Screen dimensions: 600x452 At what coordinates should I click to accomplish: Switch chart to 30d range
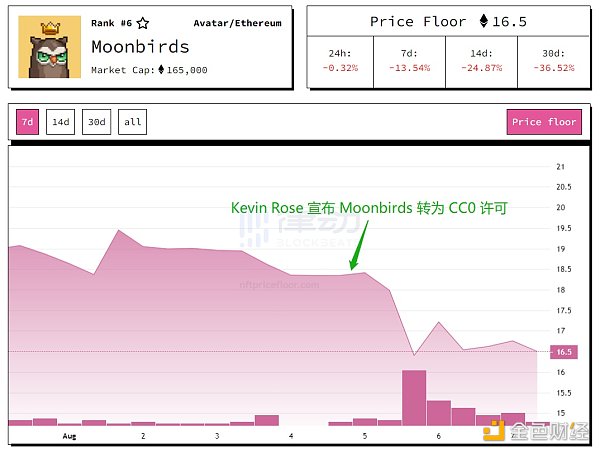(x=96, y=122)
